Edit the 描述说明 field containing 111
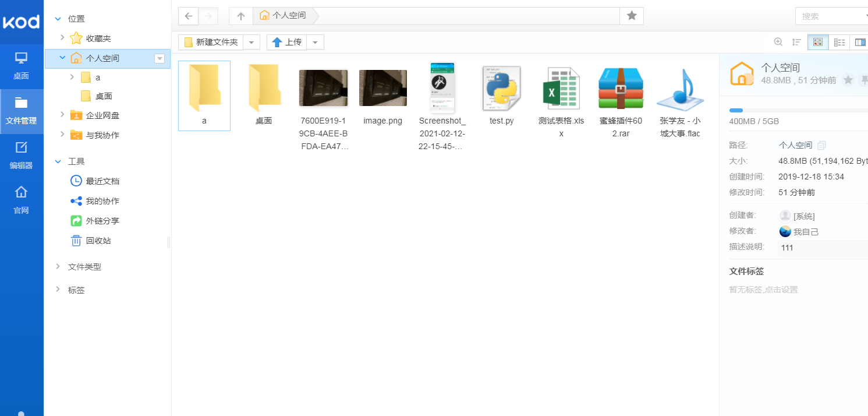Screen dimensions: 868x416 point(823,248)
